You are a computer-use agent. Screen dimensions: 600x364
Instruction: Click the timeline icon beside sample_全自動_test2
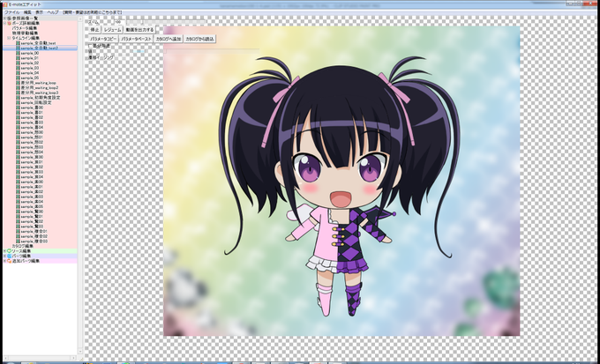[18, 48]
